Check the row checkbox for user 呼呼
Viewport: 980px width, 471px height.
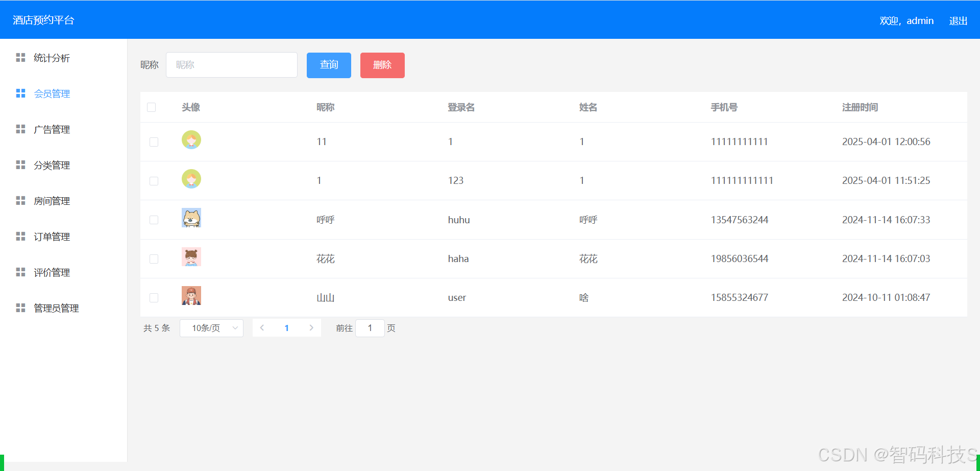[x=154, y=220]
